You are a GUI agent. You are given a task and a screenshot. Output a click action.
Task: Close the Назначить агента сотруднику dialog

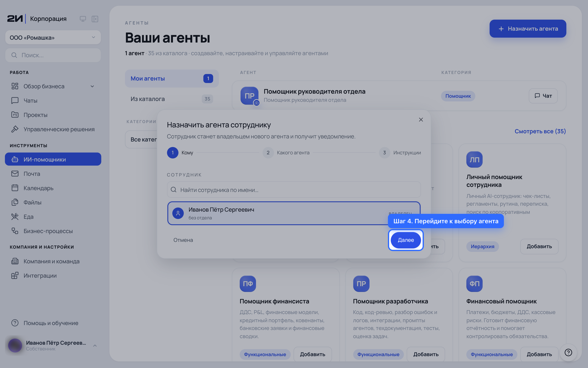tap(421, 120)
